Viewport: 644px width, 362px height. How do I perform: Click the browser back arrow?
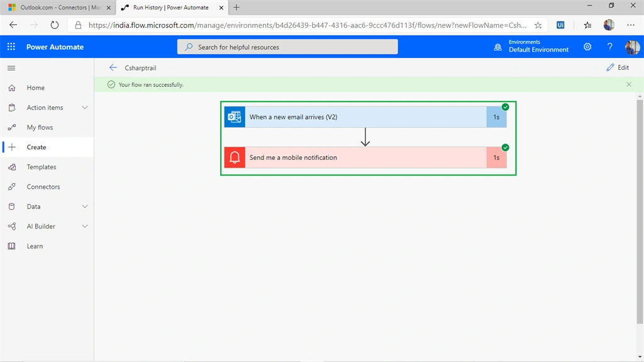pos(13,25)
